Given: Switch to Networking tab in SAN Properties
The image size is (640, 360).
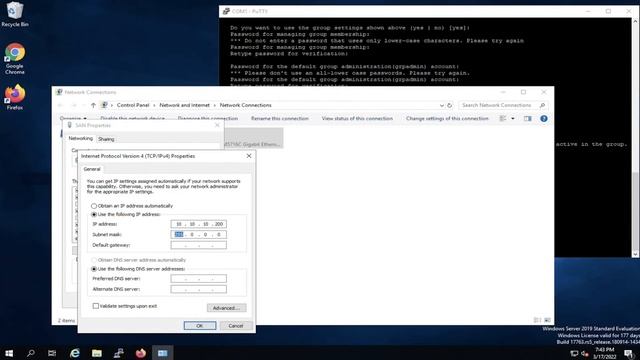Looking at the screenshot, I should (x=80, y=139).
